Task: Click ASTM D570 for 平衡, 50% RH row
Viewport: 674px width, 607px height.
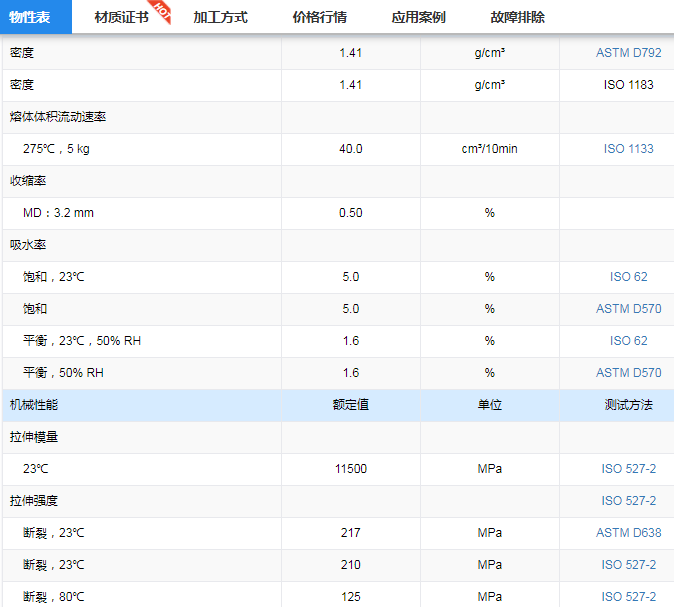Action: (x=628, y=373)
